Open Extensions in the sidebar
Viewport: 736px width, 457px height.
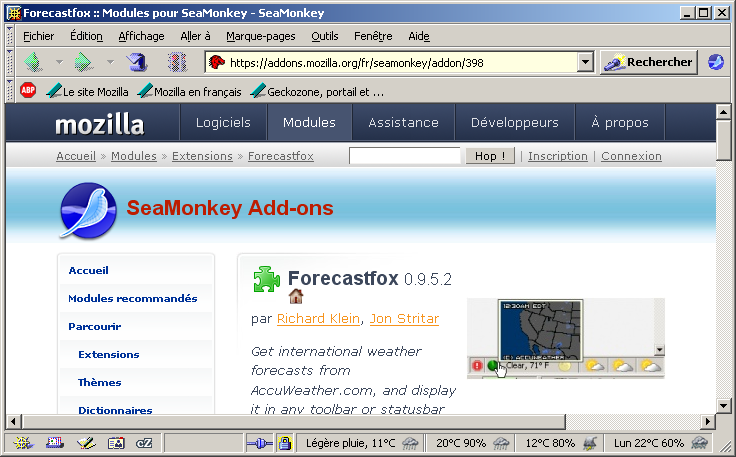tap(109, 355)
